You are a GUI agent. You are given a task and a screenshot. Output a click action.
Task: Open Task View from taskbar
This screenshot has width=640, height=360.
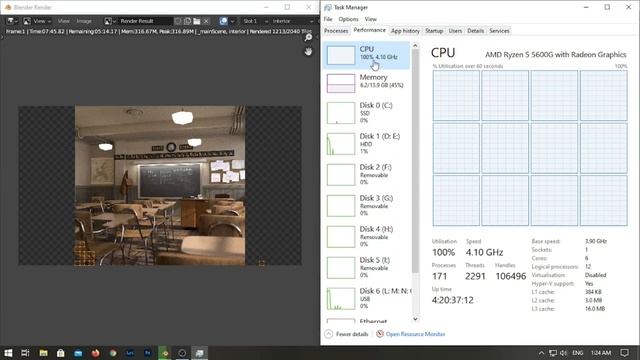click(x=25, y=353)
